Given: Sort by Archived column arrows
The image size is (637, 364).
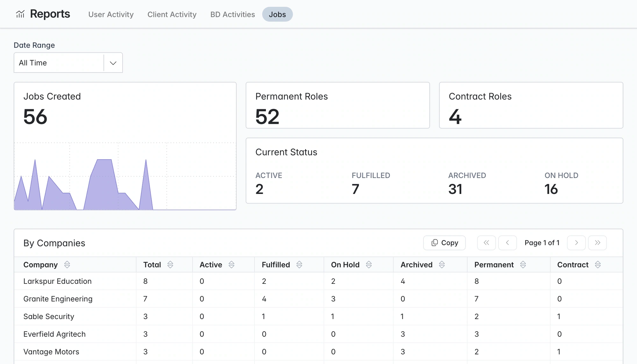Looking at the screenshot, I should point(442,265).
